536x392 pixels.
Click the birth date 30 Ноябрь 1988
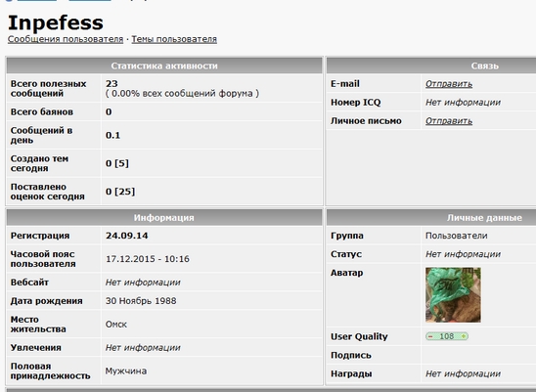(141, 301)
